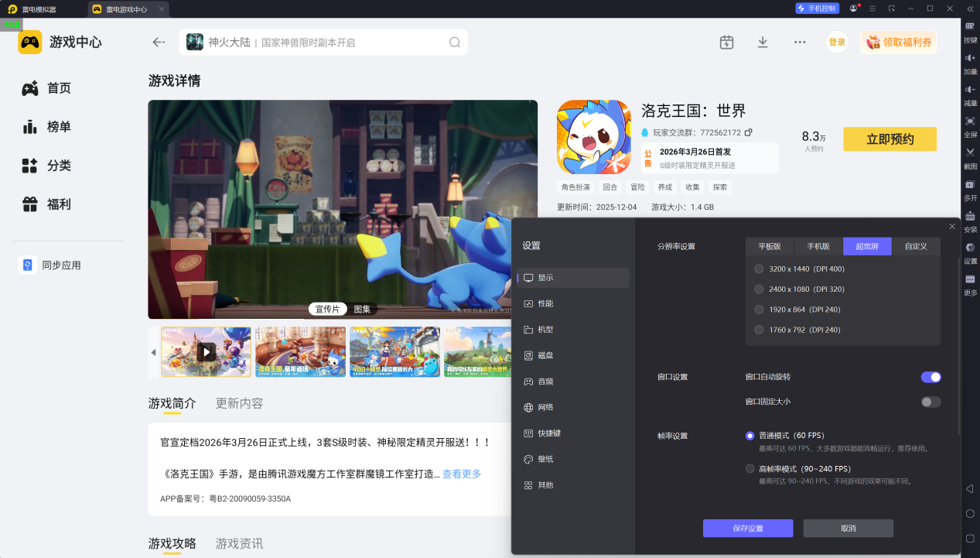
Task: Go to 榜单 in left navigation
Action: pyautogui.click(x=46, y=127)
